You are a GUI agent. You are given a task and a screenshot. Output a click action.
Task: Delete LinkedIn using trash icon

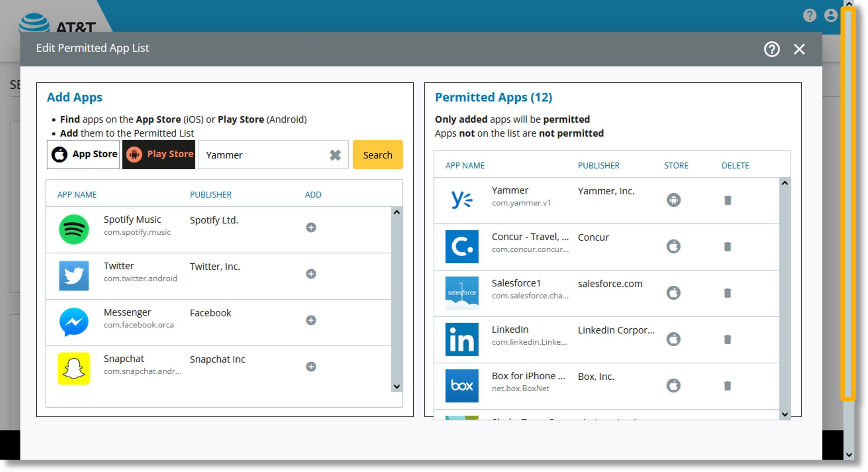pos(728,339)
